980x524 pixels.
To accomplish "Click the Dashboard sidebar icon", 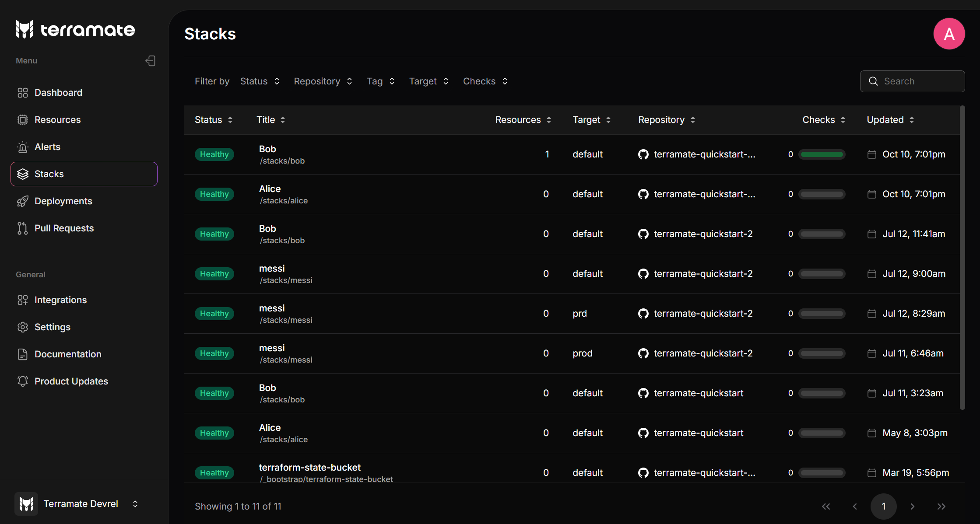I will pyautogui.click(x=22, y=93).
